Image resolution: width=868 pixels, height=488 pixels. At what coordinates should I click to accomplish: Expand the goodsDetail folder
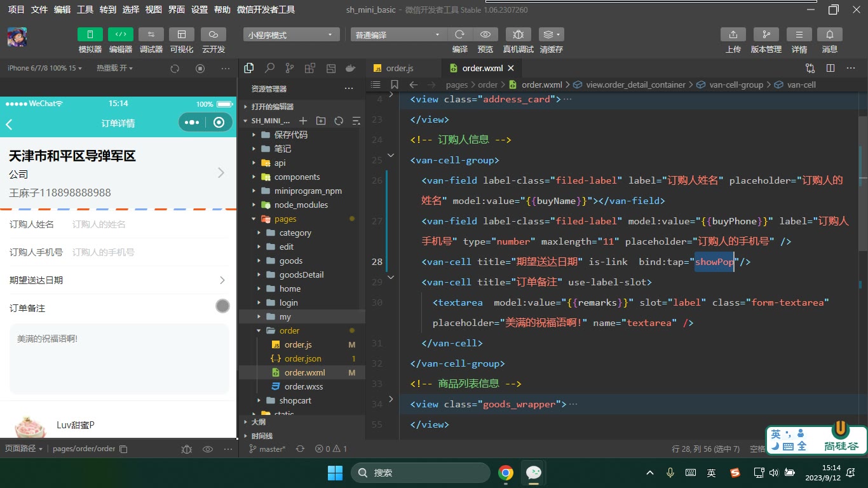click(302, 274)
